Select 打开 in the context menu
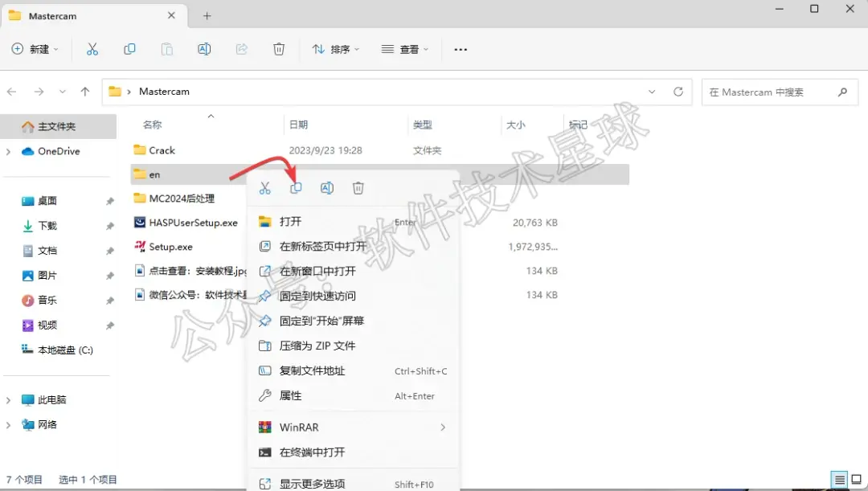 353,222
